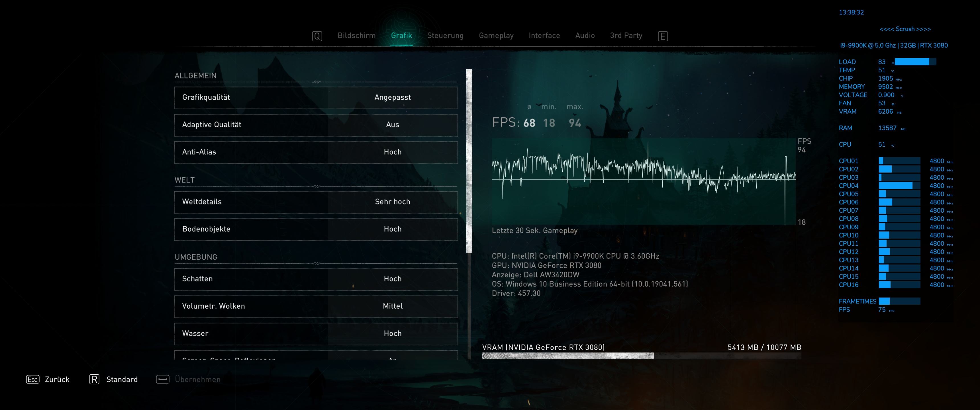Image resolution: width=980 pixels, height=410 pixels.
Task: Click the average FPS value 68
Action: coord(529,123)
